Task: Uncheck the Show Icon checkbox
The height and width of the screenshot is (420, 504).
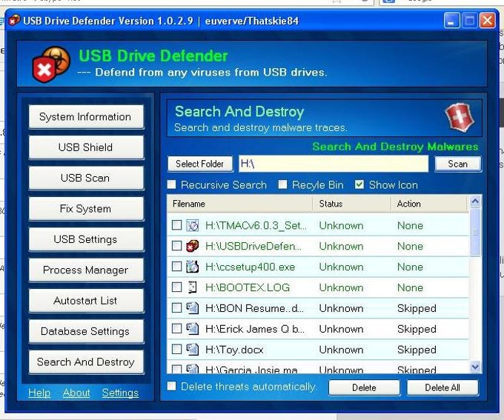Action: pos(359,184)
